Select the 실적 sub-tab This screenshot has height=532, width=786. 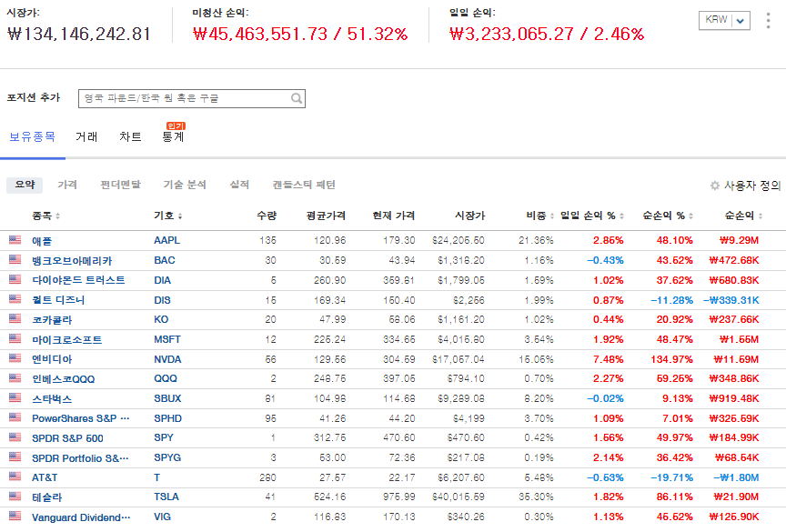coord(239,185)
